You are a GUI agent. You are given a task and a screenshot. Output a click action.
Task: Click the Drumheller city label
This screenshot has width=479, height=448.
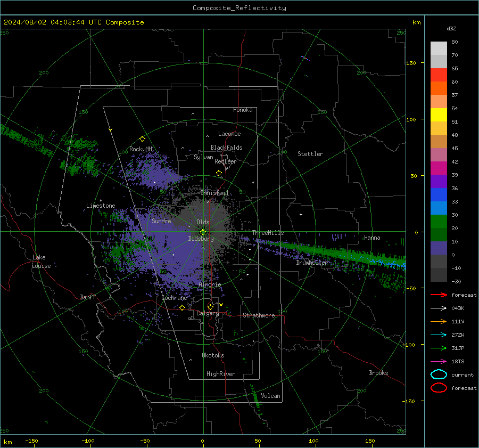click(312, 263)
